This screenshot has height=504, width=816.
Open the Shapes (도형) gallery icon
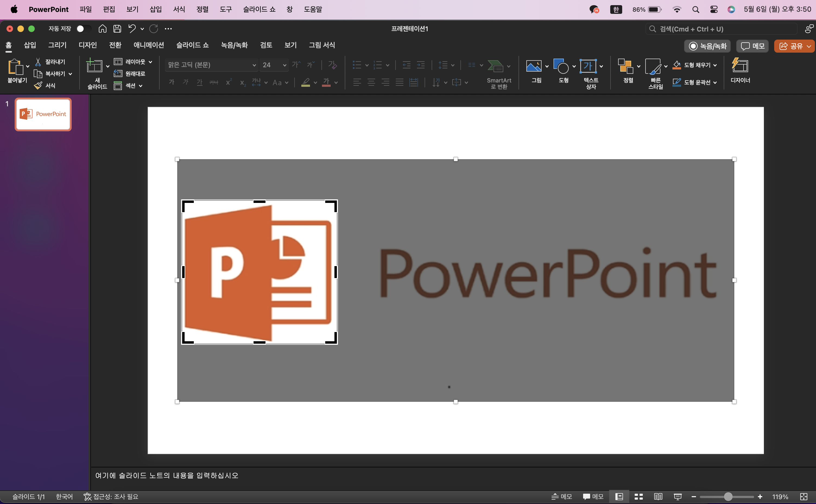[561, 66]
